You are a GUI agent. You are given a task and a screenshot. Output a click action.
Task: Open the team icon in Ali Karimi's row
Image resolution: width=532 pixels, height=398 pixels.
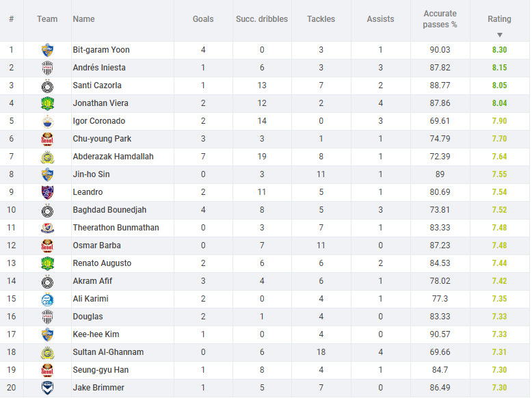pyautogui.click(x=47, y=299)
